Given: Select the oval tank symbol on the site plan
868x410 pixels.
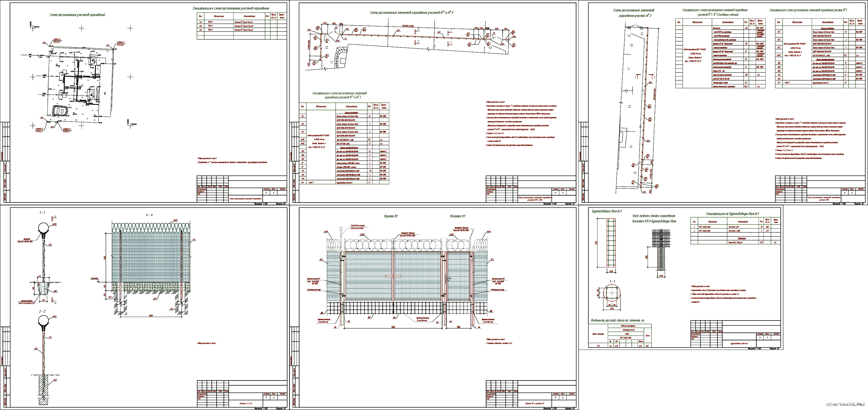Looking at the screenshot, I should [61, 111].
